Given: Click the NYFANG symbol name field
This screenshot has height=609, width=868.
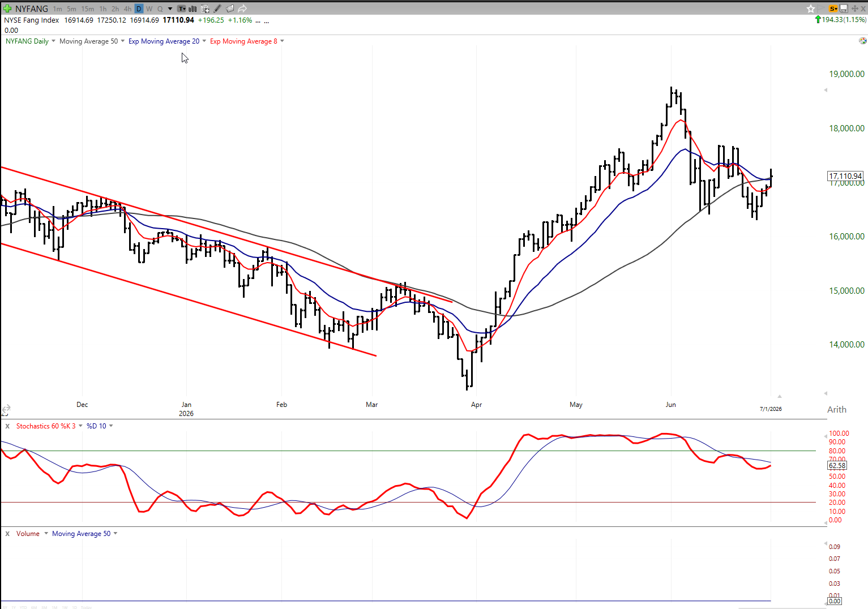Looking at the screenshot, I should [32, 9].
